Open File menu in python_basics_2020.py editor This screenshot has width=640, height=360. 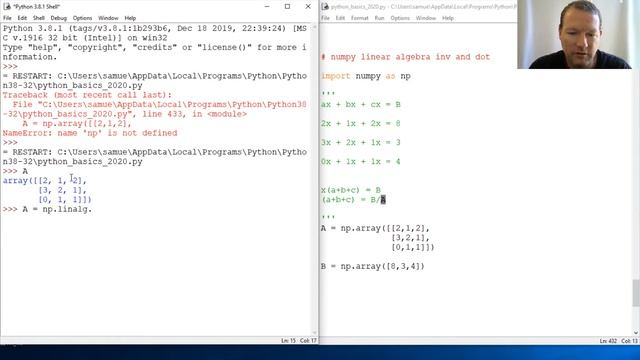(x=325, y=18)
